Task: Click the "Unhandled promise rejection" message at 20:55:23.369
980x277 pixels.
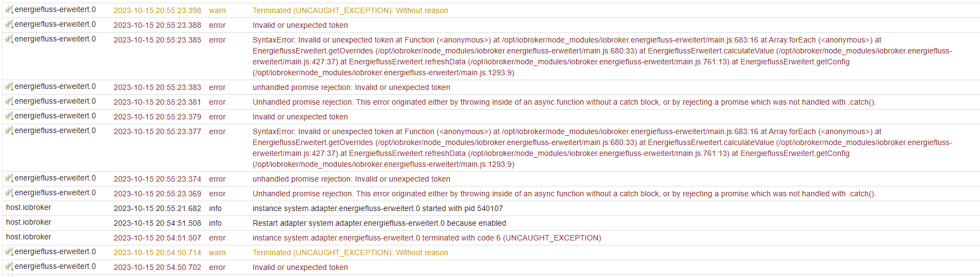Action: coord(563,194)
